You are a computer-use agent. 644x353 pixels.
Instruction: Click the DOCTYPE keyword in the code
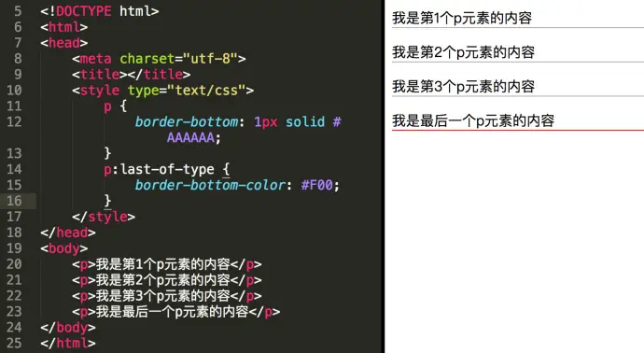pyautogui.click(x=84, y=11)
